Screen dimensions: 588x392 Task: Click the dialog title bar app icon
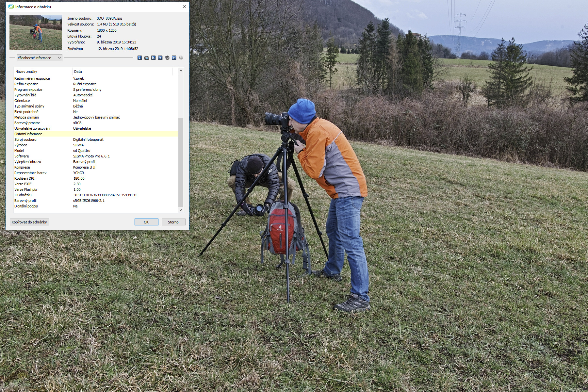[x=11, y=7]
